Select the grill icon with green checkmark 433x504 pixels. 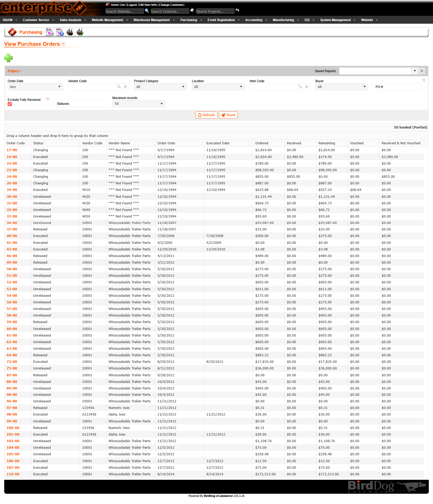(x=80, y=32)
